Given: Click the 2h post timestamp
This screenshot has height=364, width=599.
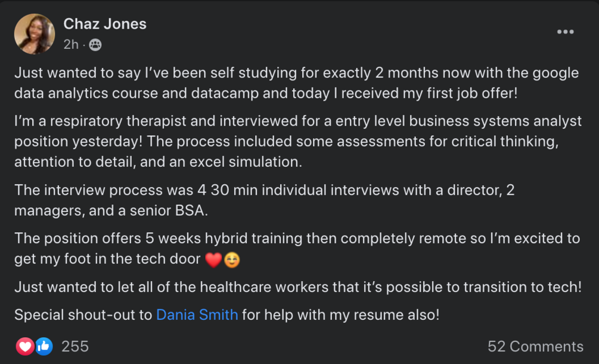Looking at the screenshot, I should tap(71, 45).
